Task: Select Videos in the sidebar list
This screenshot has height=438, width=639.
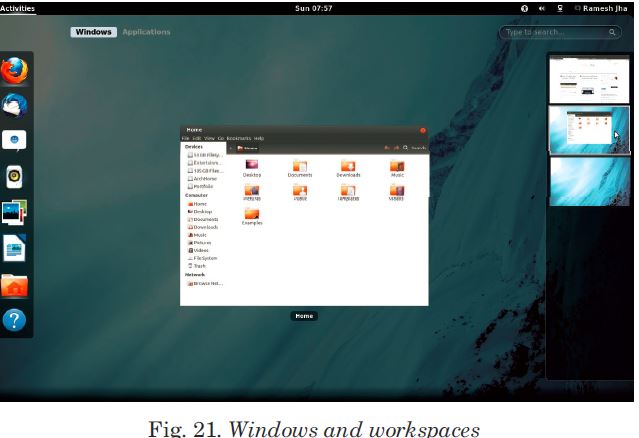Action: (198, 251)
